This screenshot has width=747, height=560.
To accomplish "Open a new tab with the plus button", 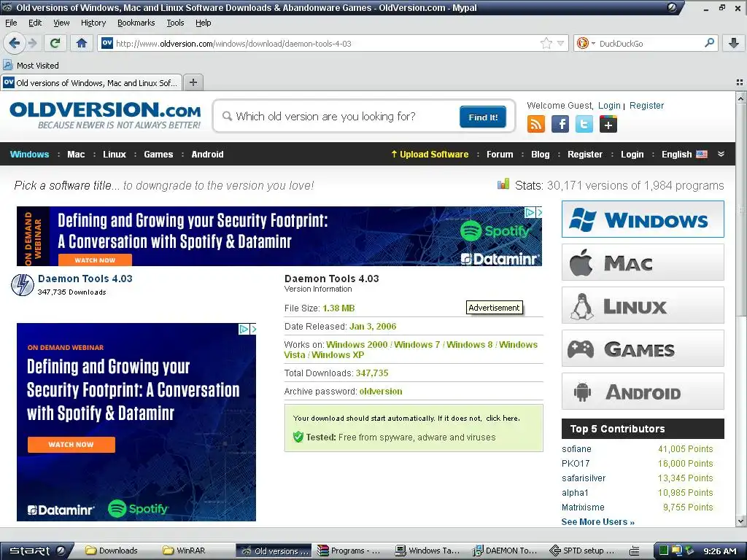I will click(x=193, y=82).
